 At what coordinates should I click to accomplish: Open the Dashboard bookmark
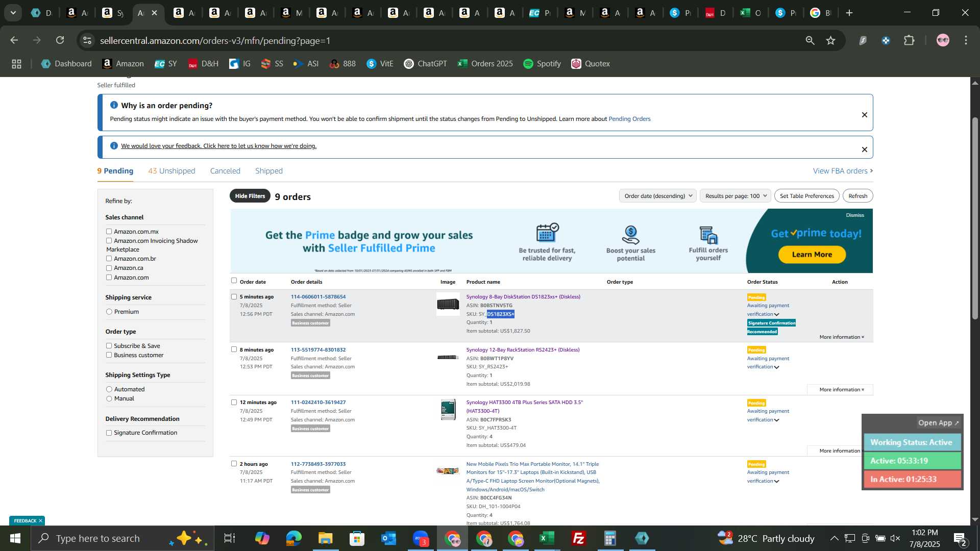coord(66,64)
